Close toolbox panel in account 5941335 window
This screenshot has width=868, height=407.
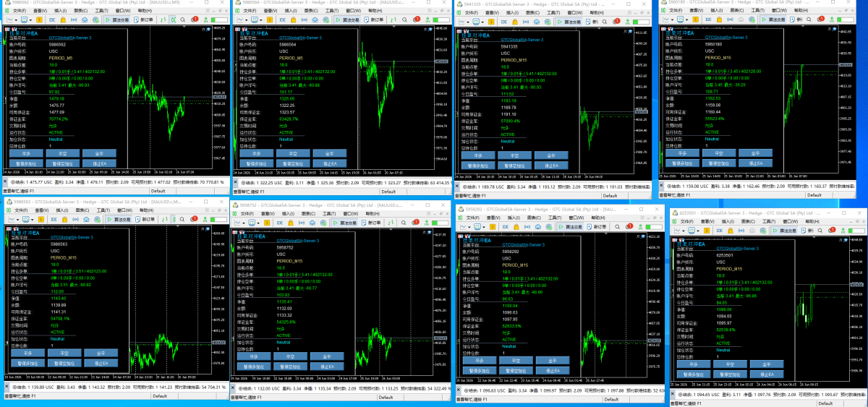(x=456, y=186)
